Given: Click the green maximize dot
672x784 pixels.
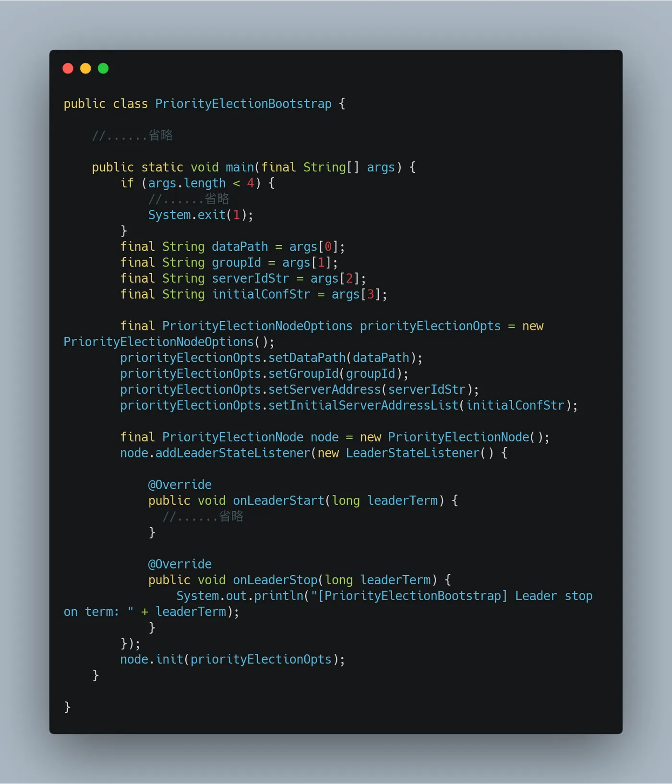Looking at the screenshot, I should (x=103, y=68).
